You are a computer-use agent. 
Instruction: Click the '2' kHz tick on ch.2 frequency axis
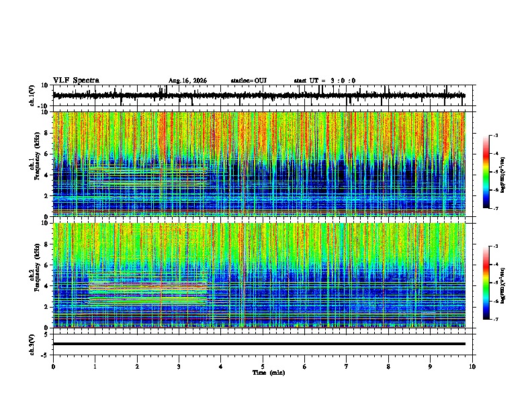pos(47,307)
